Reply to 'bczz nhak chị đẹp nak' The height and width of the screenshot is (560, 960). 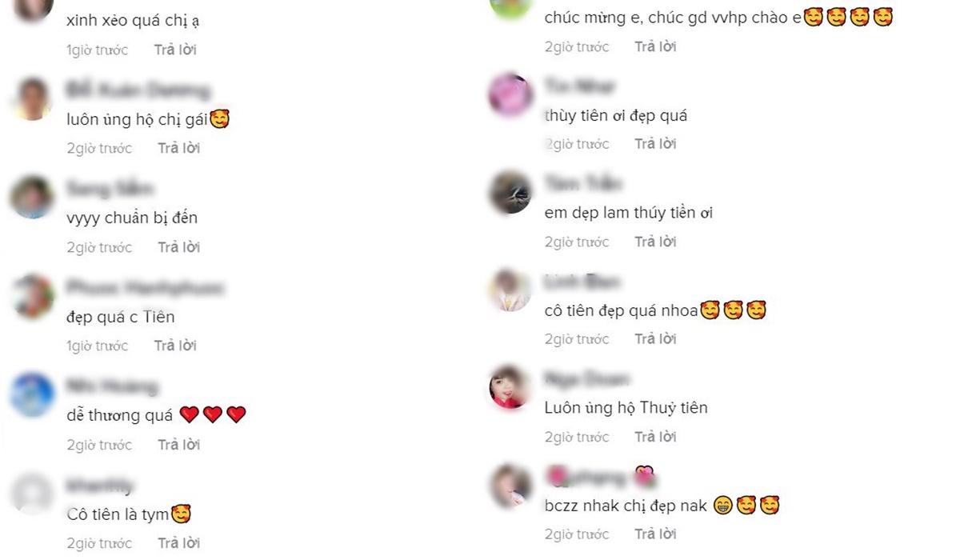(x=655, y=534)
